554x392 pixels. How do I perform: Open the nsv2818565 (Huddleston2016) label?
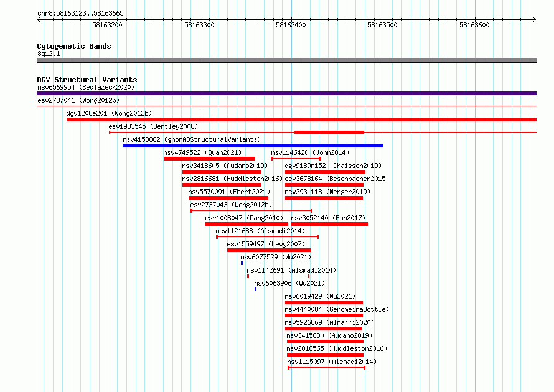coord(337,348)
